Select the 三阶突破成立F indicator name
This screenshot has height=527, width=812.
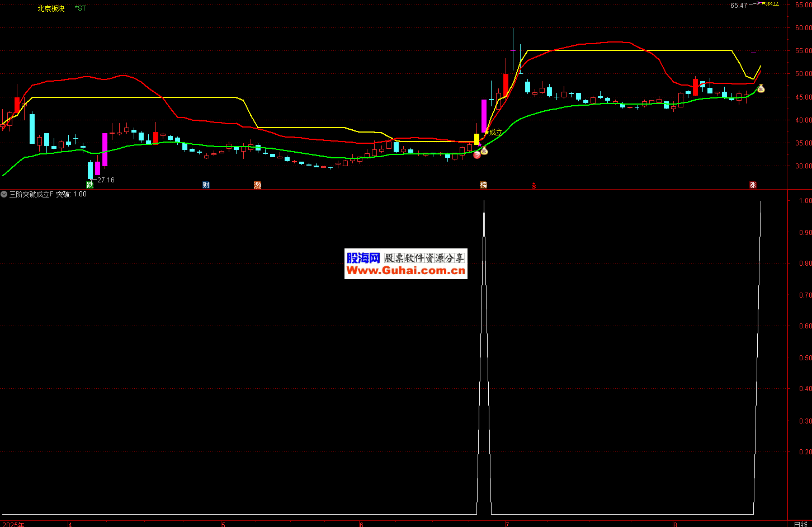pos(31,194)
